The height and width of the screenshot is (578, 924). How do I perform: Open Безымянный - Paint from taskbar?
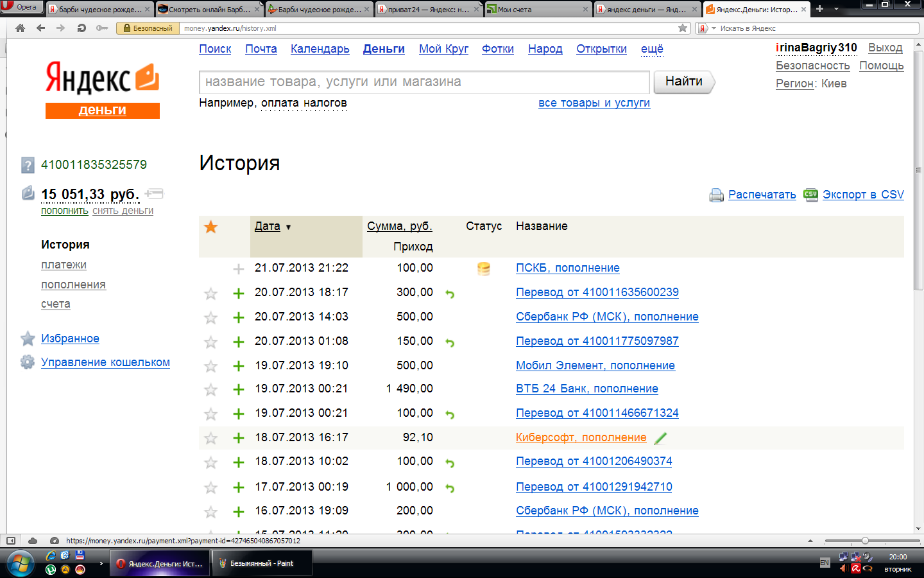pyautogui.click(x=262, y=563)
